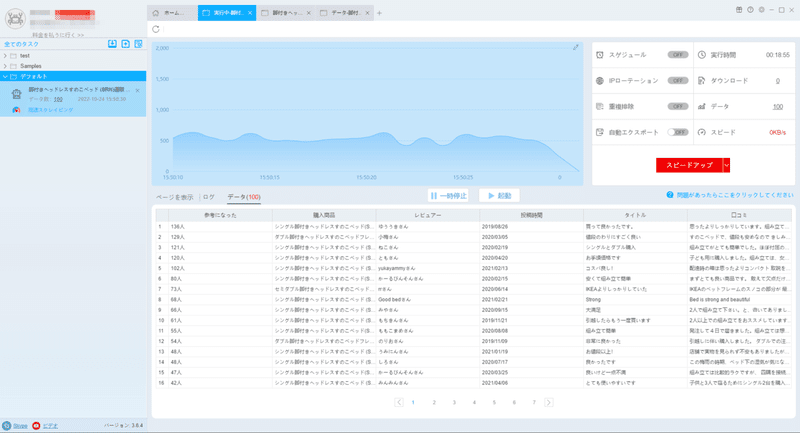Viewport: 800px width, 433px height.
Task: Open the ログ view tab
Action: click(x=209, y=197)
